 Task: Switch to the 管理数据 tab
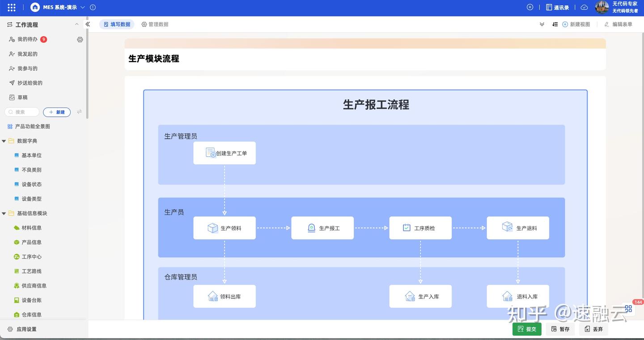(155, 24)
